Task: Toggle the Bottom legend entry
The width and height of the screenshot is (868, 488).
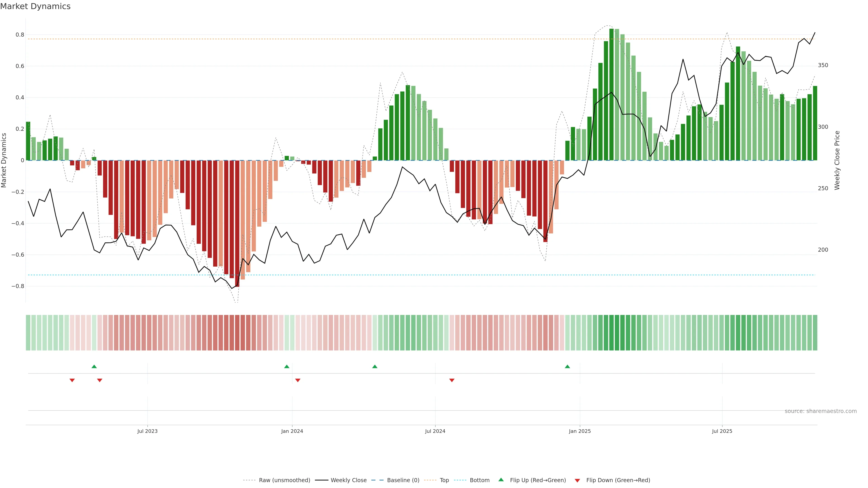Action: [x=479, y=480]
